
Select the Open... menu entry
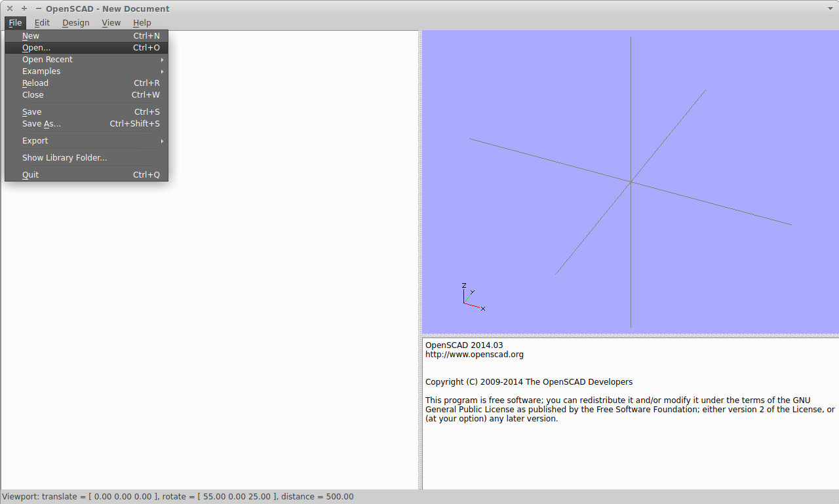87,48
